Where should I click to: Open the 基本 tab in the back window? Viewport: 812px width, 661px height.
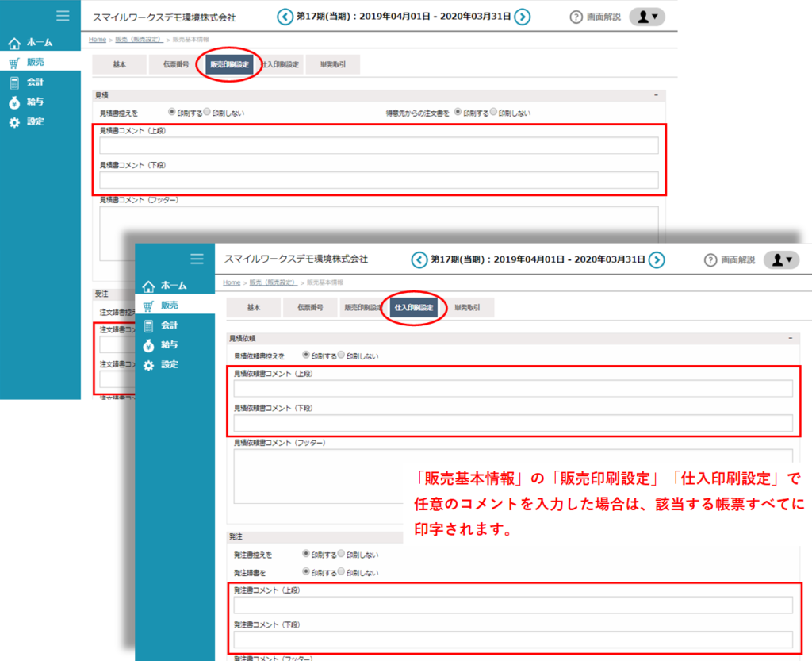click(x=119, y=64)
